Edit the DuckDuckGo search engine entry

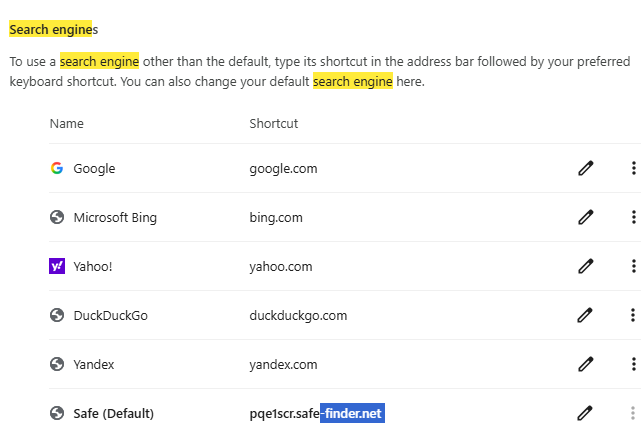(x=586, y=315)
